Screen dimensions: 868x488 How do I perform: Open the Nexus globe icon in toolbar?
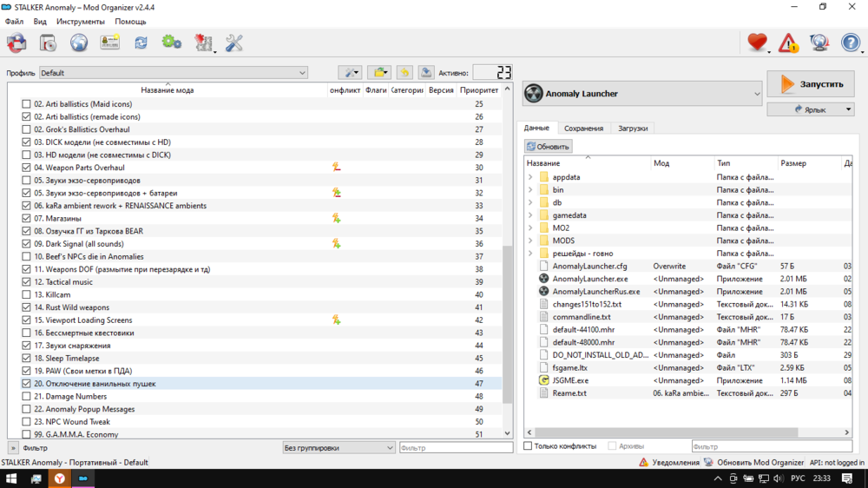pyautogui.click(x=79, y=43)
